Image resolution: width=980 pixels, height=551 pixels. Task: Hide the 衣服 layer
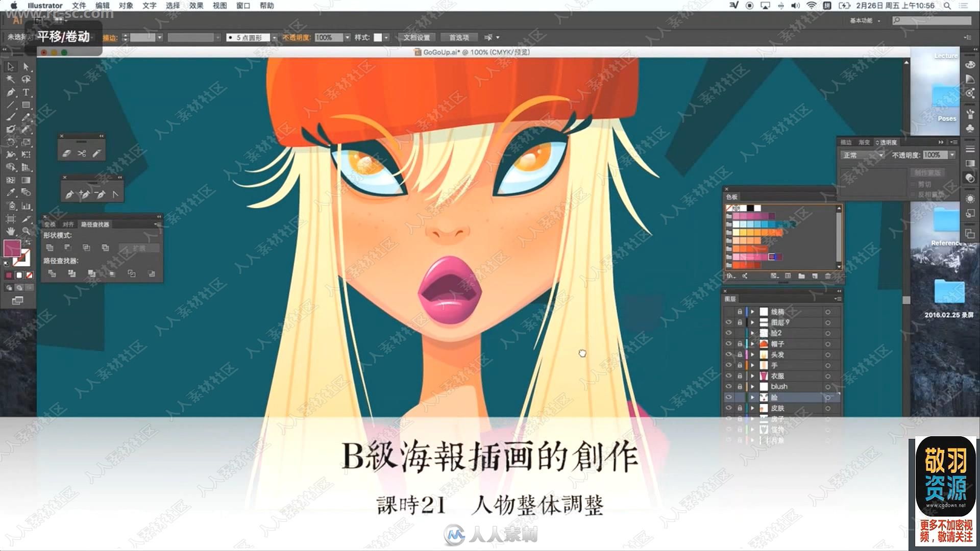click(x=729, y=376)
